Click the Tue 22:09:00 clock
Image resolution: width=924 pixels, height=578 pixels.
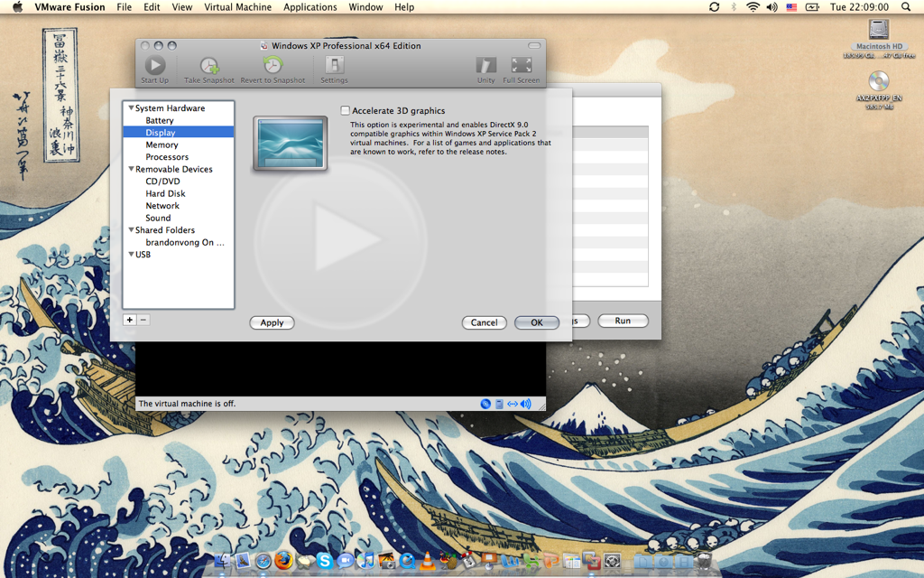pyautogui.click(x=859, y=7)
